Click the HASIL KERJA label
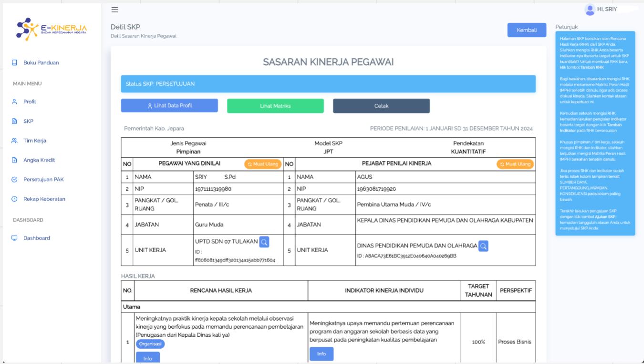This screenshot has height=364, width=644. click(138, 276)
